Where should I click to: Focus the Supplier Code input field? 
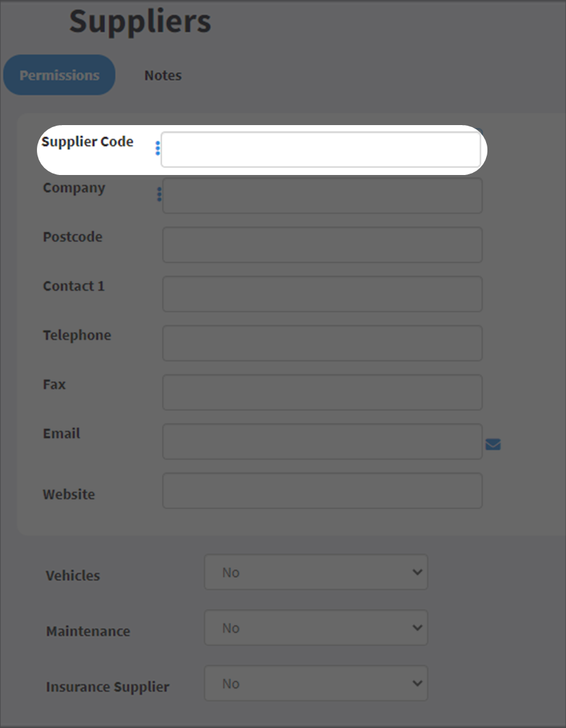point(321,150)
